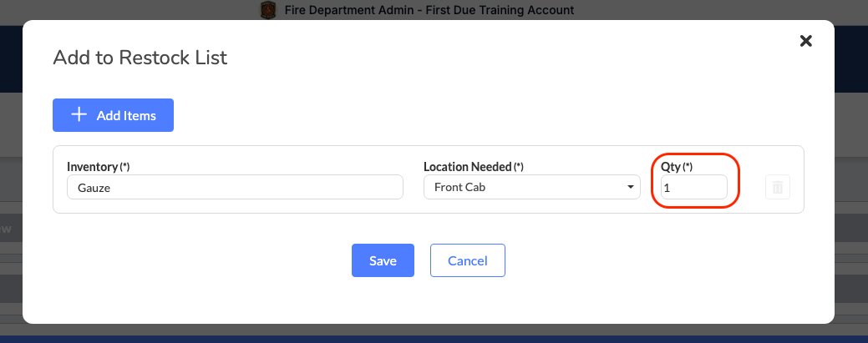The width and height of the screenshot is (868, 343).
Task: Cancel adding to the restock list
Action: pos(467,260)
